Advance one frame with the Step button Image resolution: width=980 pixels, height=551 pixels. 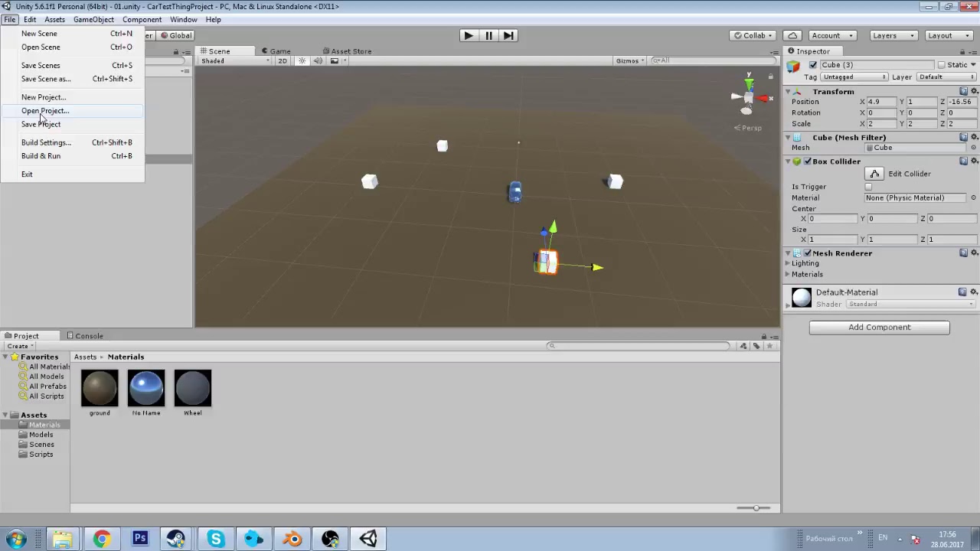508,35
